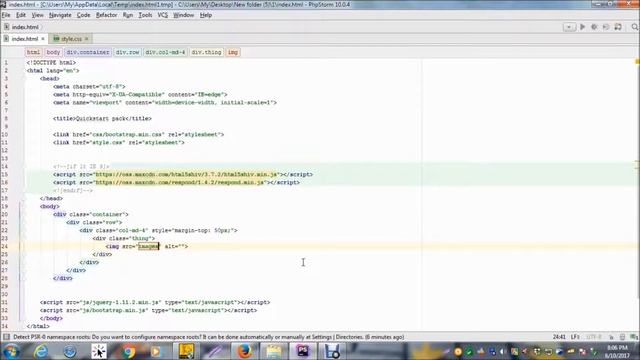Open the PhpStorm taskbar icon
The width and height of the screenshot is (640, 360).
[x=303, y=351]
